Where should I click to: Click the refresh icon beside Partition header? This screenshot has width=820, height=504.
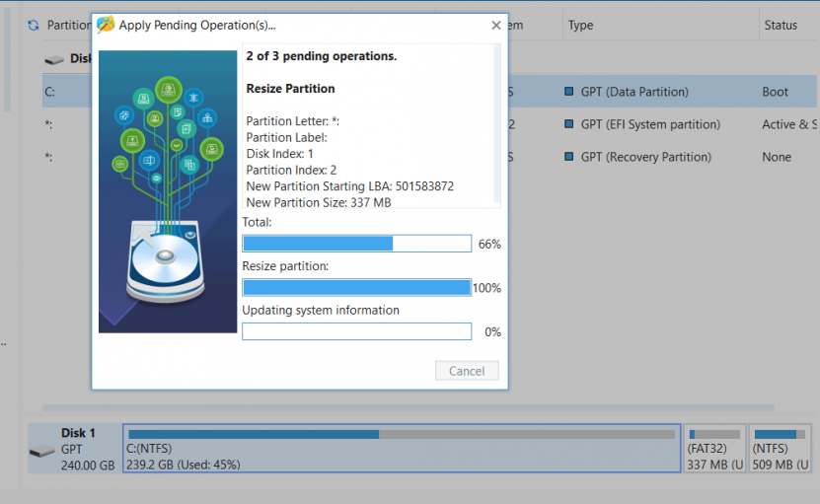(x=34, y=25)
